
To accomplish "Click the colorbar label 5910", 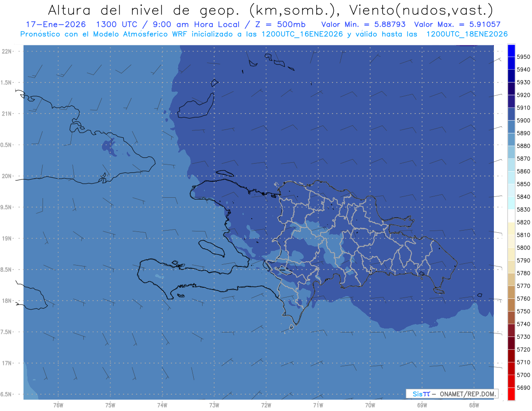I will coord(523,108).
